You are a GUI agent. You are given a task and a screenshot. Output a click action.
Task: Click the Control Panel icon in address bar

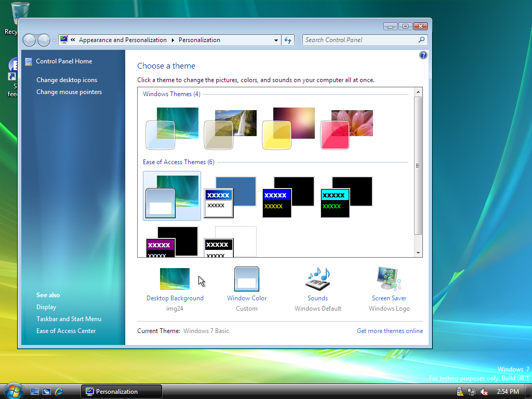64,39
